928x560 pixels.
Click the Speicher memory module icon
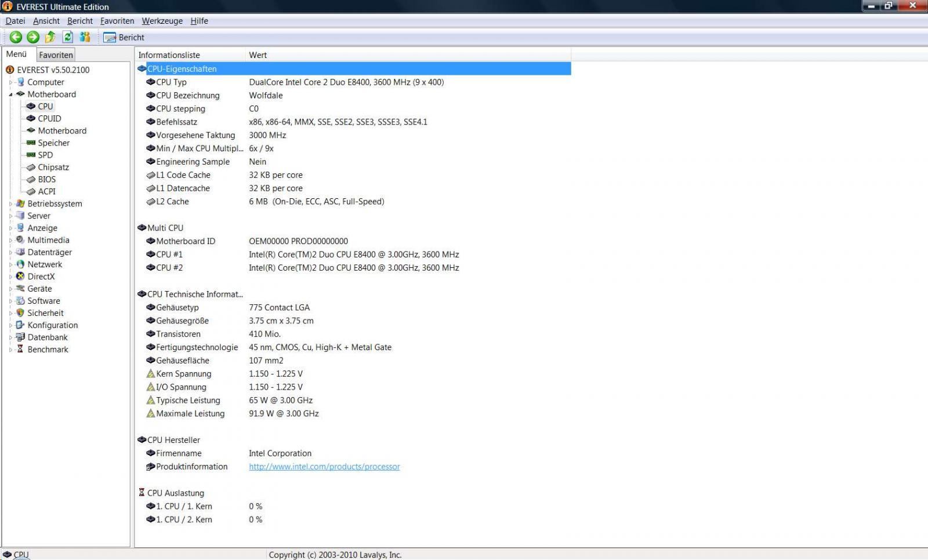pos(31,143)
